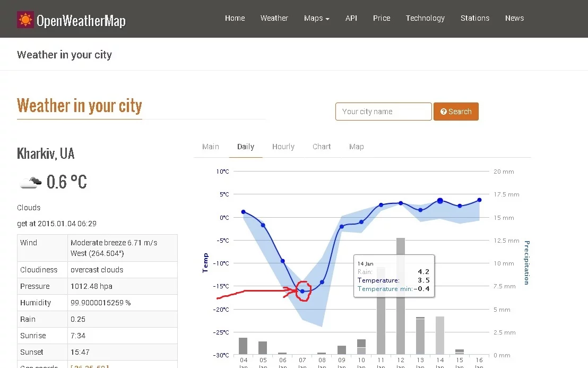Click the orange Search button
588x368 pixels.
[x=456, y=112]
